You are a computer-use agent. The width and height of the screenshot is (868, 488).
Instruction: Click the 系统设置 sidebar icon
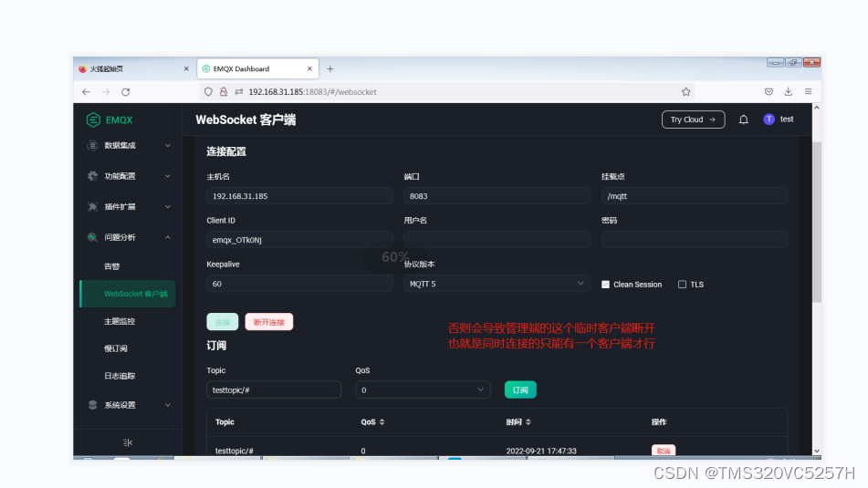point(92,405)
